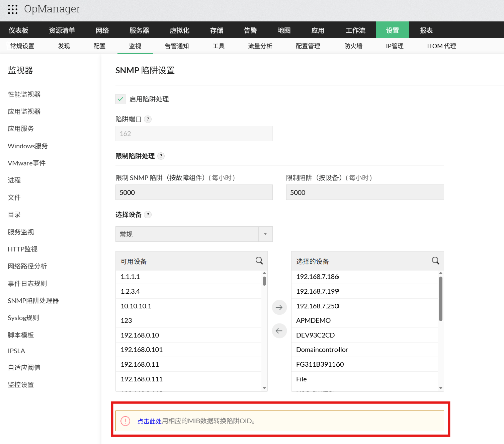The height and width of the screenshot is (444, 504).
Task: Switch to 工具 tab
Action: tap(219, 46)
